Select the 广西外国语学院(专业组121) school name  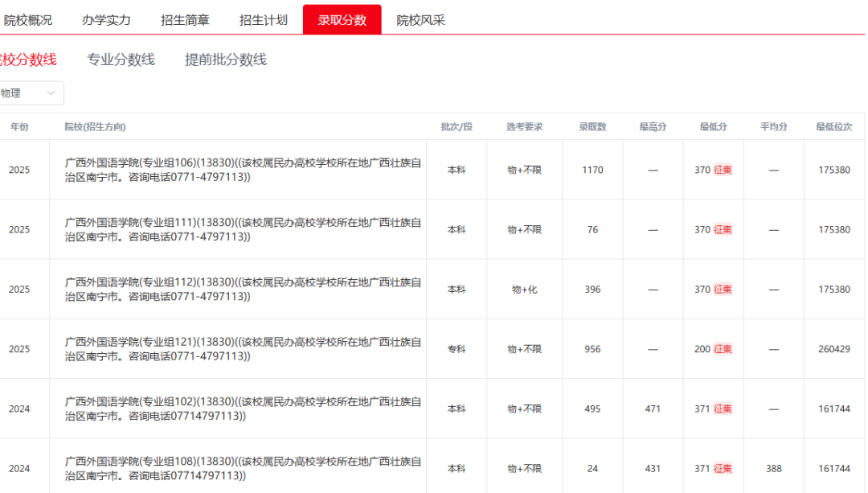point(243,350)
